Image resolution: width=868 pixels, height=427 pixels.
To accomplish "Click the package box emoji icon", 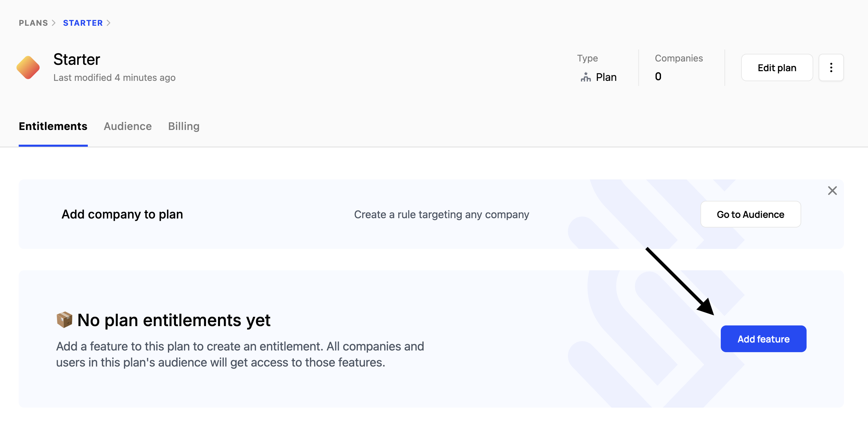I will pos(64,320).
